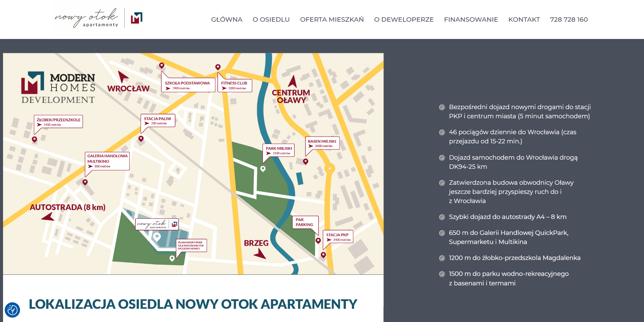This screenshot has height=322, width=644.
Task: Click the STACJA PALIW 700 metrów label
Action: [158, 121]
